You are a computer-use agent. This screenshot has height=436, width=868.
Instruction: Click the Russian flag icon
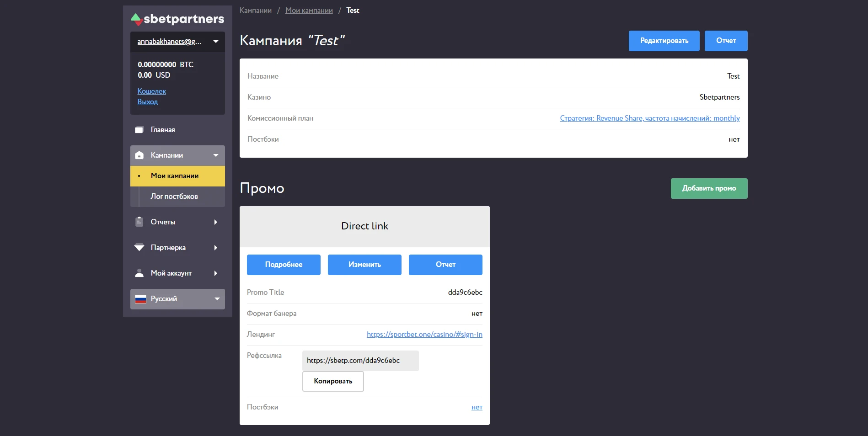pos(141,299)
